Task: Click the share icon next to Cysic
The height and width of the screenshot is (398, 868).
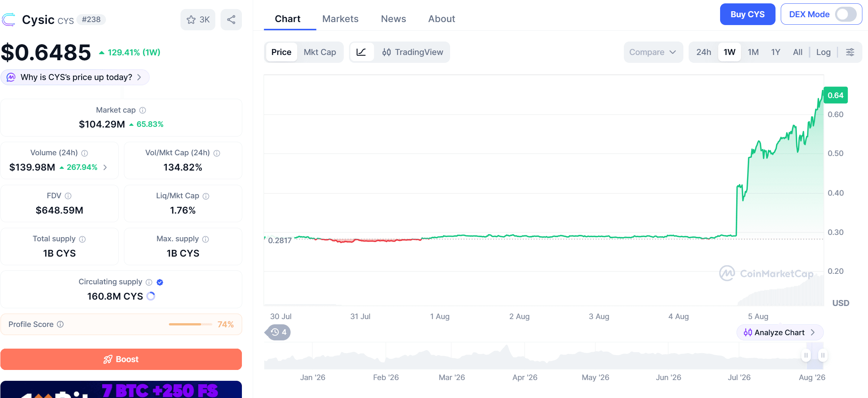Action: click(231, 19)
